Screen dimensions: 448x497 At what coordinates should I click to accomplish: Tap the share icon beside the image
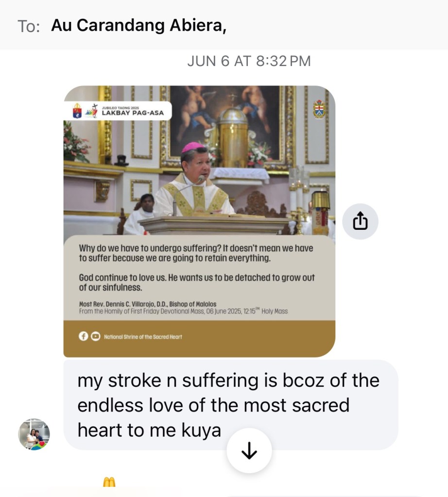click(x=360, y=221)
